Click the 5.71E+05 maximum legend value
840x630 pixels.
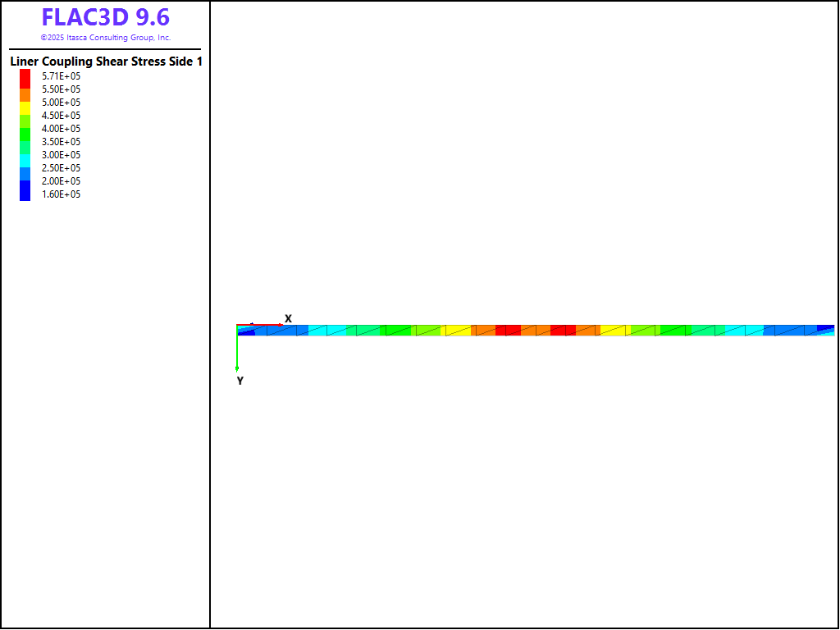click(x=62, y=76)
